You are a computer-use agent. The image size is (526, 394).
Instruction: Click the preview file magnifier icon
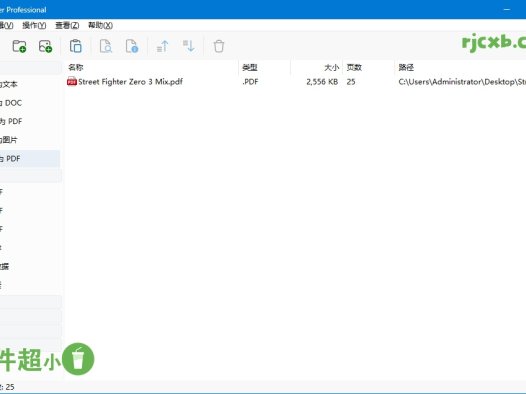point(106,46)
